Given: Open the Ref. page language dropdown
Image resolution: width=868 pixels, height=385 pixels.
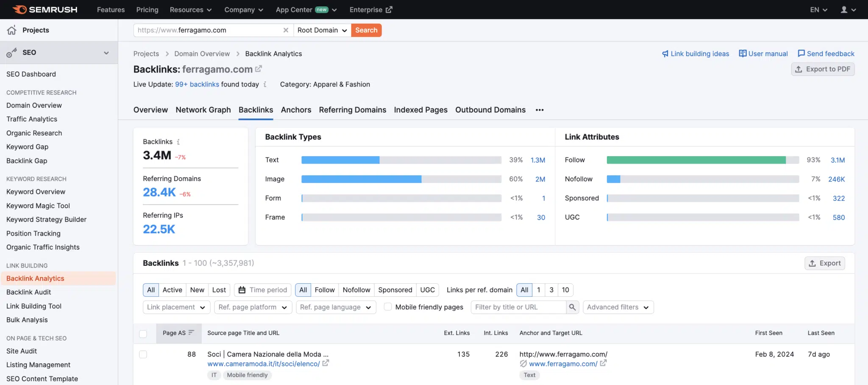Looking at the screenshot, I should pos(336,307).
